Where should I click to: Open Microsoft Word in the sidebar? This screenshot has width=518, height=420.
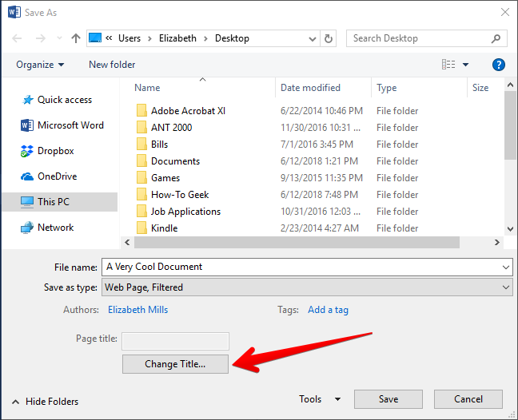(70, 125)
